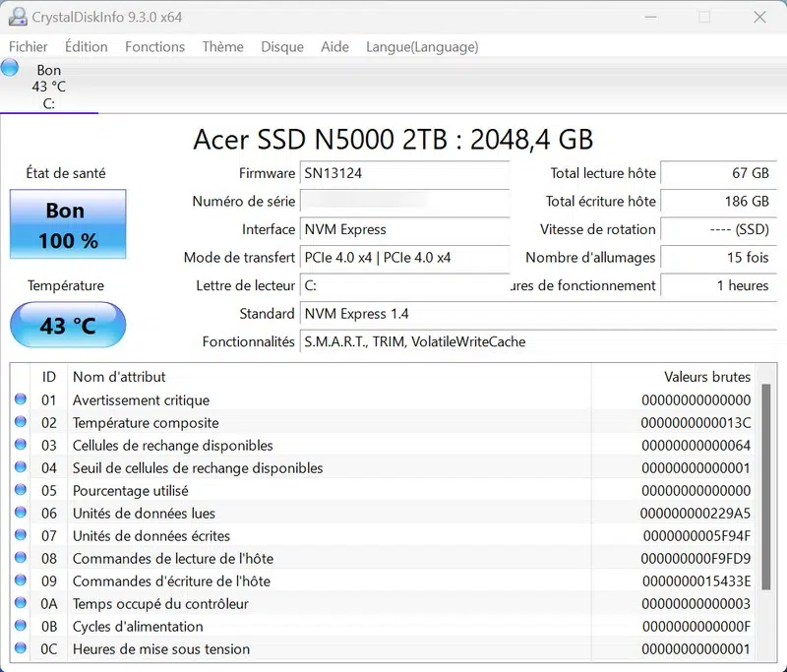Screen dimensions: 787x672
Task: Click the Firmware field showing SN13124
Action: click(403, 173)
